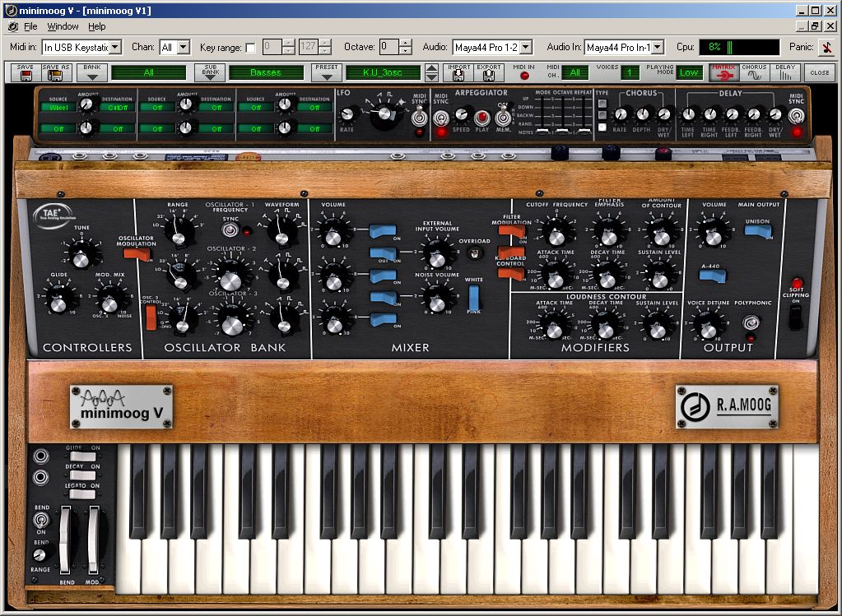Click the Octave spinner up arrow
The width and height of the screenshot is (842, 616).
pos(406,44)
